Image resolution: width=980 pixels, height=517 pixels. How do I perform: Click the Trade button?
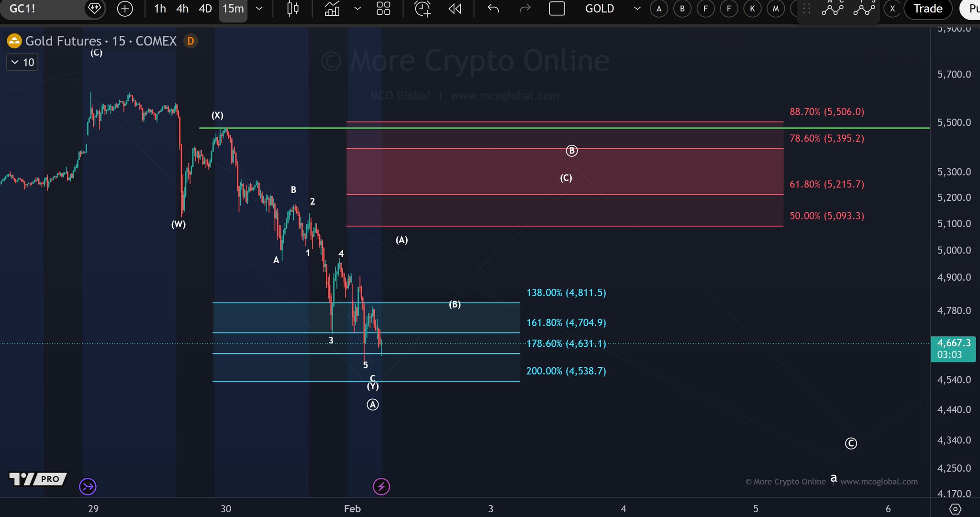927,9
